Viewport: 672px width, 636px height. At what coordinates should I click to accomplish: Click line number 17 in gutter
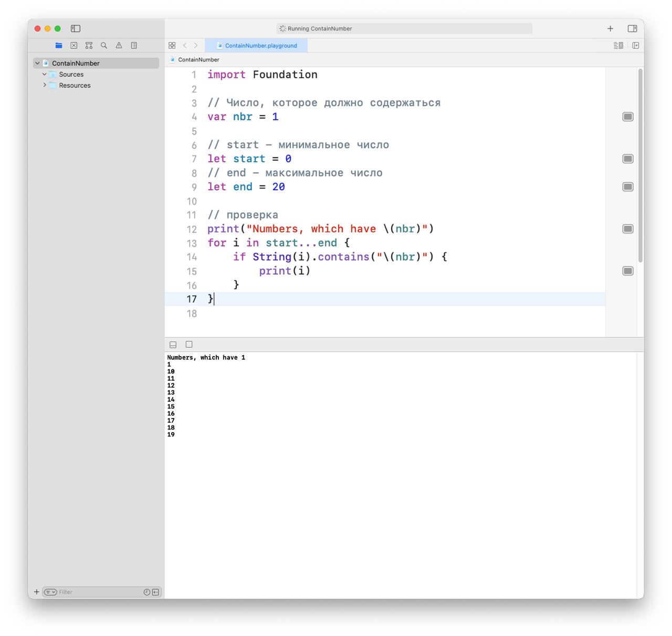[192, 299]
